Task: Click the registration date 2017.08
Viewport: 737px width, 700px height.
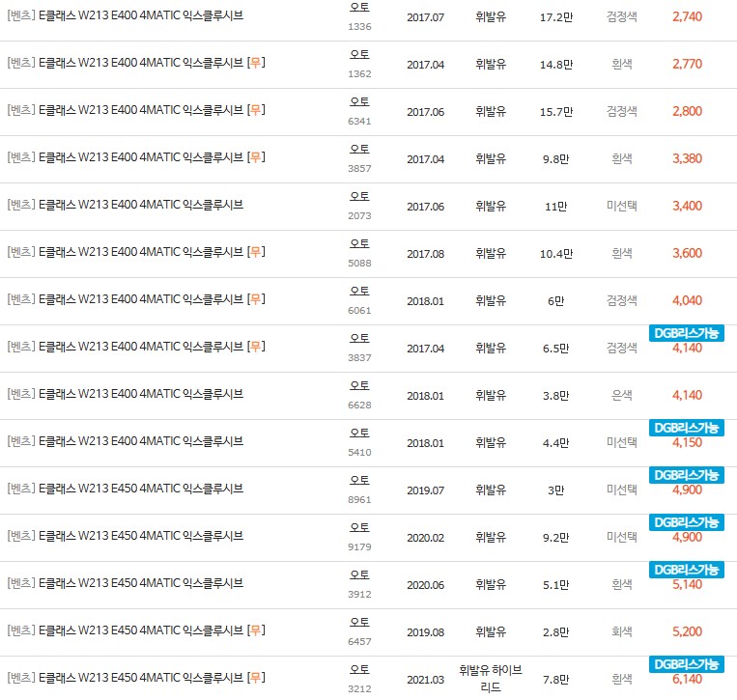Action: (425, 254)
